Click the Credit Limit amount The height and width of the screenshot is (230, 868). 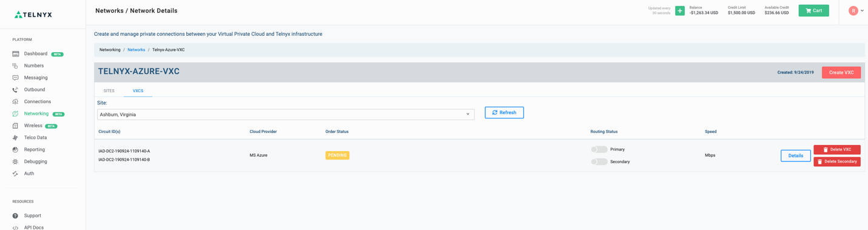pyautogui.click(x=742, y=13)
